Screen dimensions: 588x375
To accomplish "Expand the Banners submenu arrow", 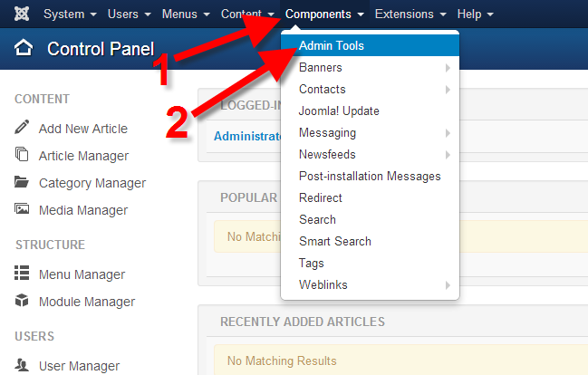I will 448,68.
